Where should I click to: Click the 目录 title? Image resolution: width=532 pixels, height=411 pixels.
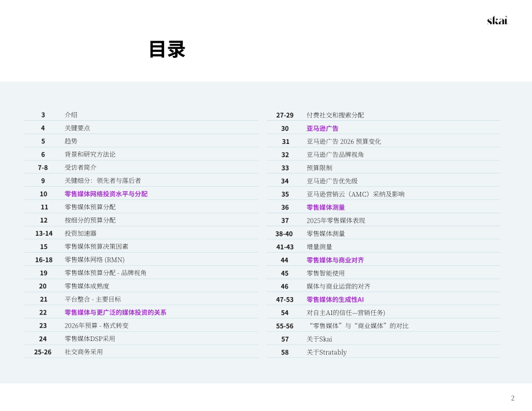(x=167, y=49)
